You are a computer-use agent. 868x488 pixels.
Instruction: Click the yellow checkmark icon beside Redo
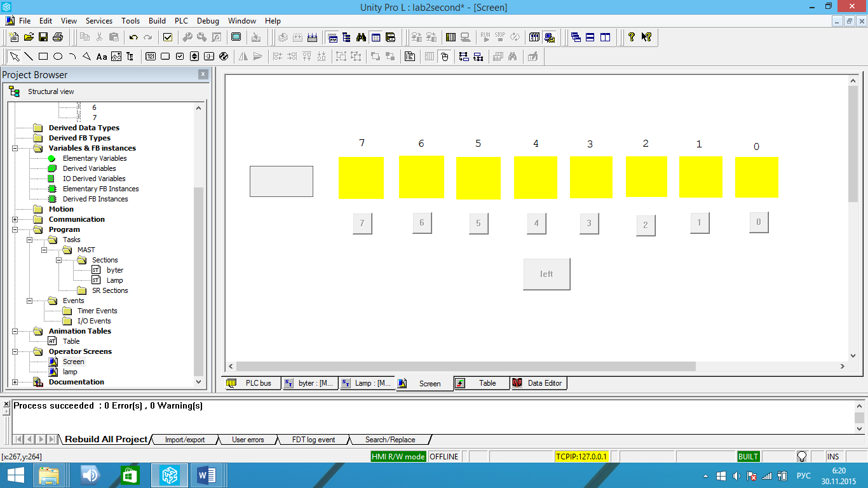[x=168, y=37]
